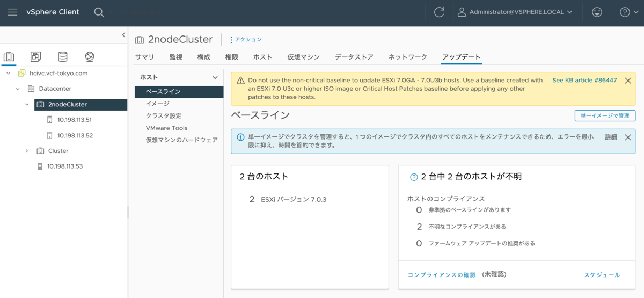
Task: Click 'ファームウェア アップデートの推奨がある' text
Action: point(481,243)
